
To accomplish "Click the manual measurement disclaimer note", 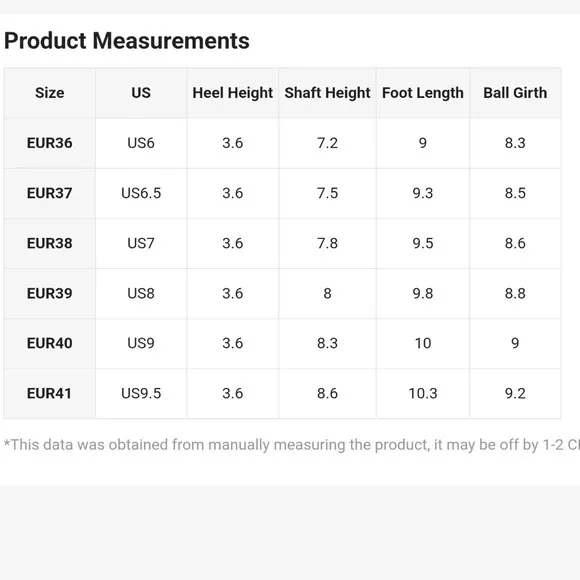I will (x=292, y=445).
